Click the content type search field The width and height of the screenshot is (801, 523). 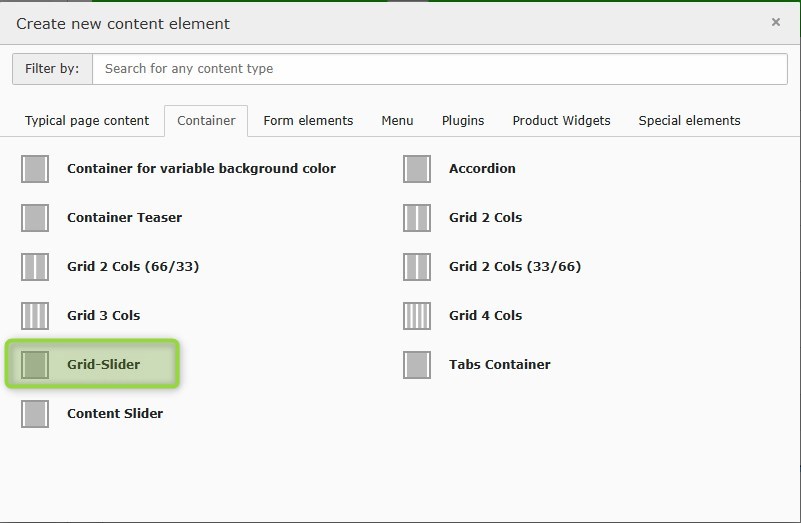point(439,69)
